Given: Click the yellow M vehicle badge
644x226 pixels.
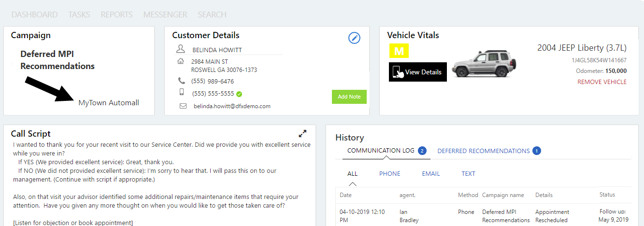Looking at the screenshot, I should [399, 51].
